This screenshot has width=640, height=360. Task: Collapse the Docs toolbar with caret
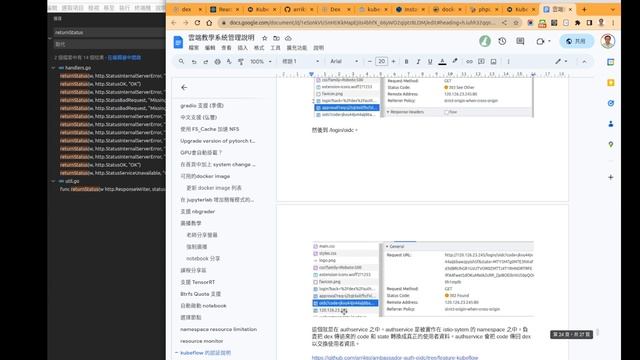pyautogui.click(x=584, y=62)
